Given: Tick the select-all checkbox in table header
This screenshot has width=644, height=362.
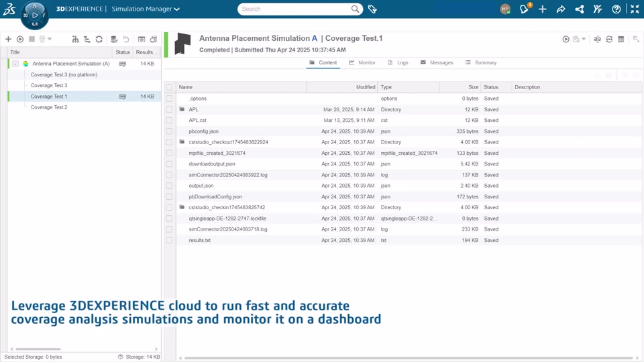Looking at the screenshot, I should click(169, 87).
